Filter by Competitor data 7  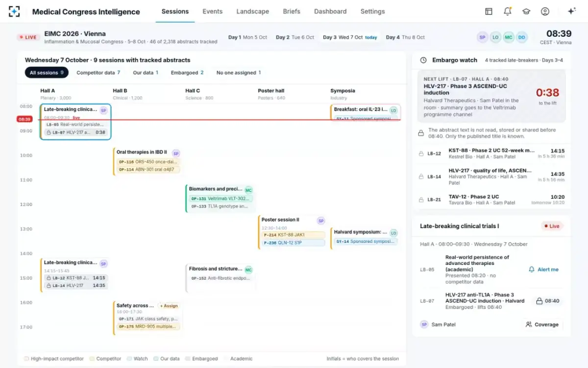pyautogui.click(x=98, y=73)
